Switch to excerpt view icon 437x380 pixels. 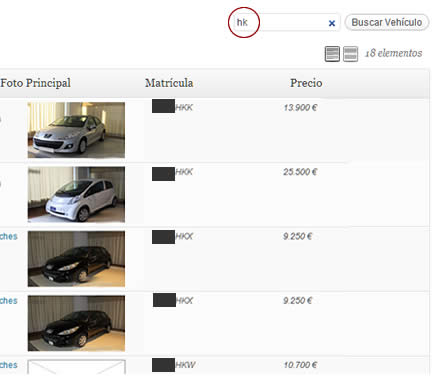350,54
